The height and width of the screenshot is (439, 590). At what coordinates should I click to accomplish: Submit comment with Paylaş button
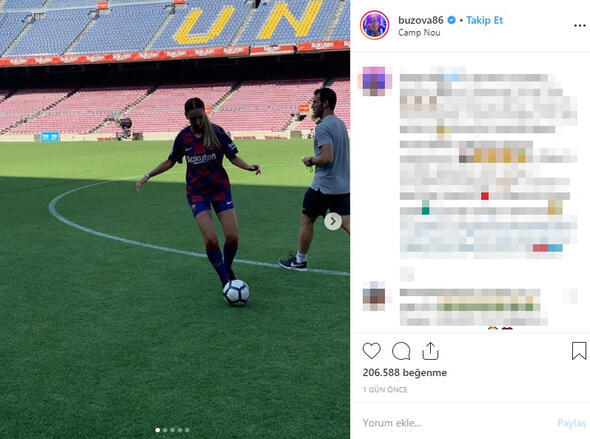click(572, 423)
